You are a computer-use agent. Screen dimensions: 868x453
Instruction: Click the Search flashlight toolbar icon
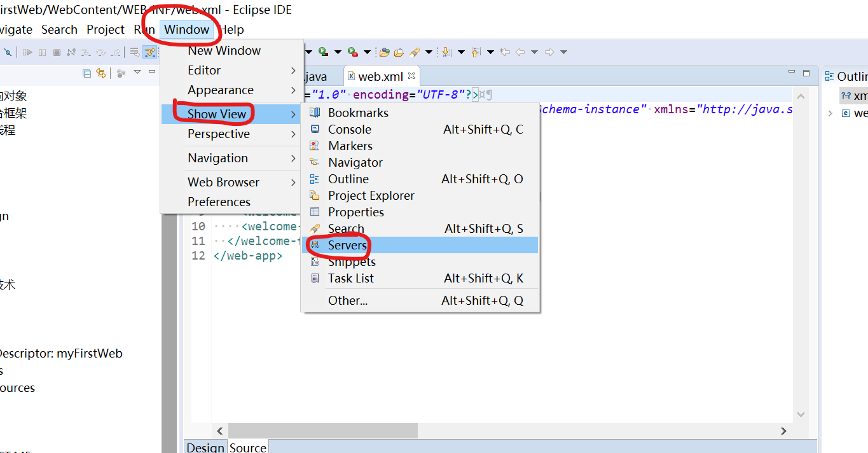(415, 52)
